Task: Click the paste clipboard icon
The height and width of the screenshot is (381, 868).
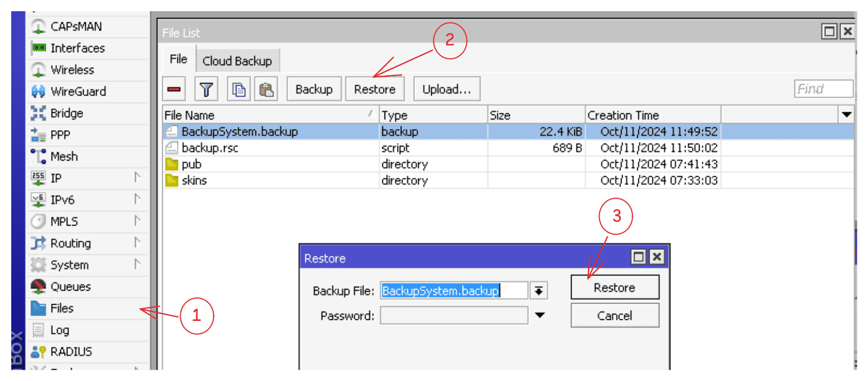Action: (x=266, y=89)
